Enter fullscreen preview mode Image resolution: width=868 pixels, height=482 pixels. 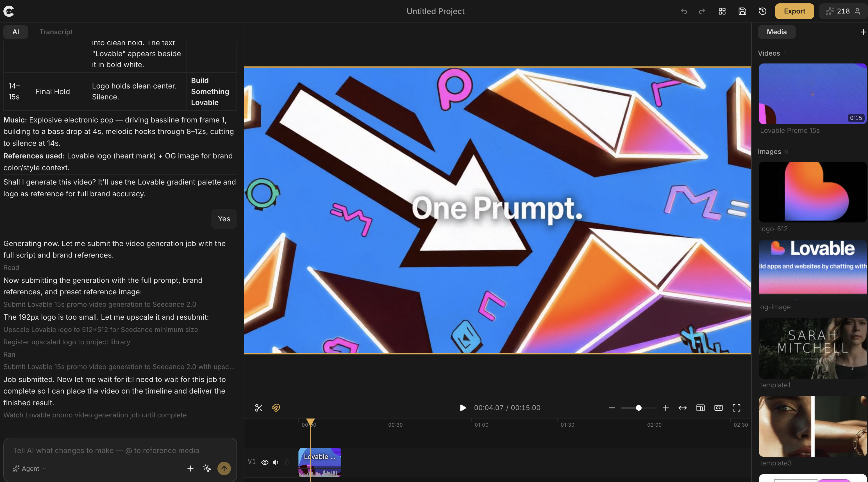click(737, 408)
